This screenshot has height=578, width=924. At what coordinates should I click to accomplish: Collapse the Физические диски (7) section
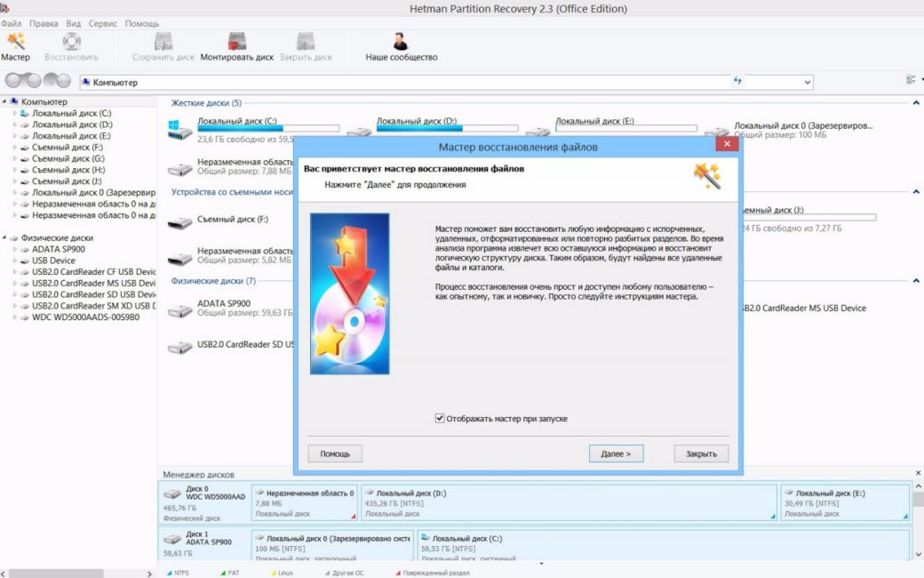916,281
